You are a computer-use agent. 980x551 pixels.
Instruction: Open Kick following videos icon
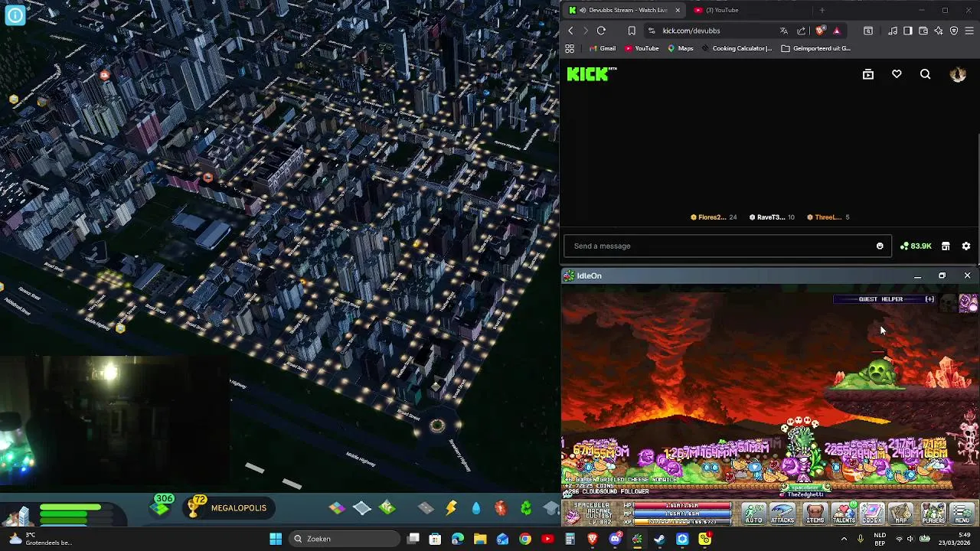coord(868,74)
